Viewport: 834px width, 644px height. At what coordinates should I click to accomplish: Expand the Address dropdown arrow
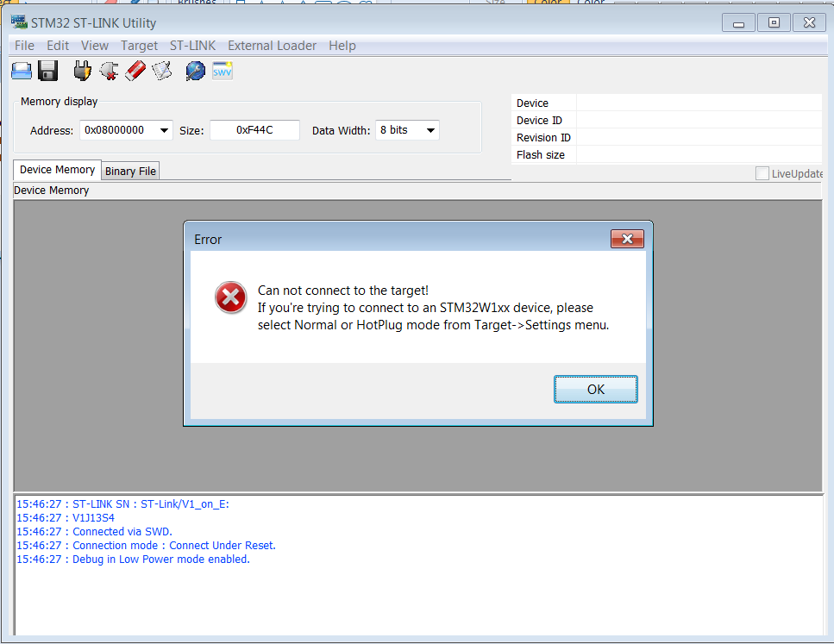point(164,130)
